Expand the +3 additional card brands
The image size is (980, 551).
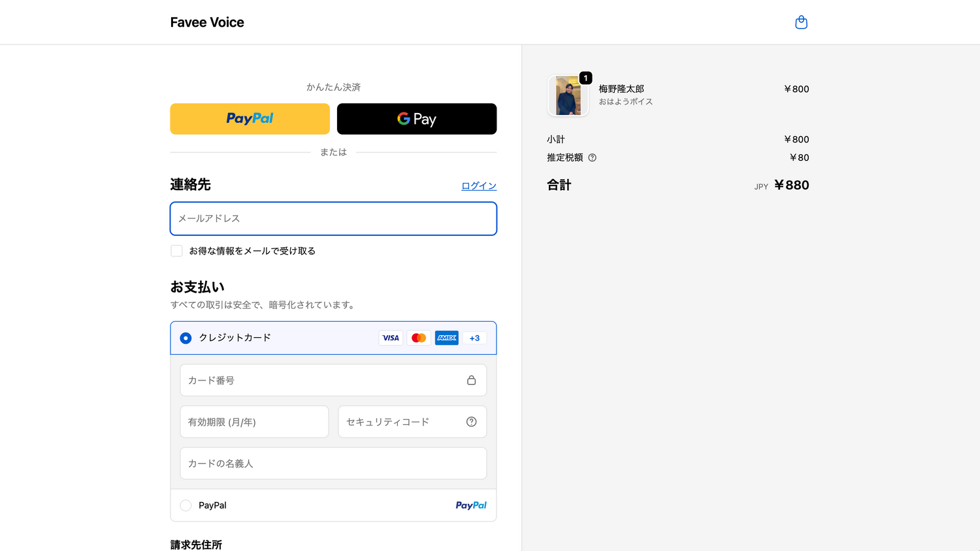pyautogui.click(x=474, y=338)
